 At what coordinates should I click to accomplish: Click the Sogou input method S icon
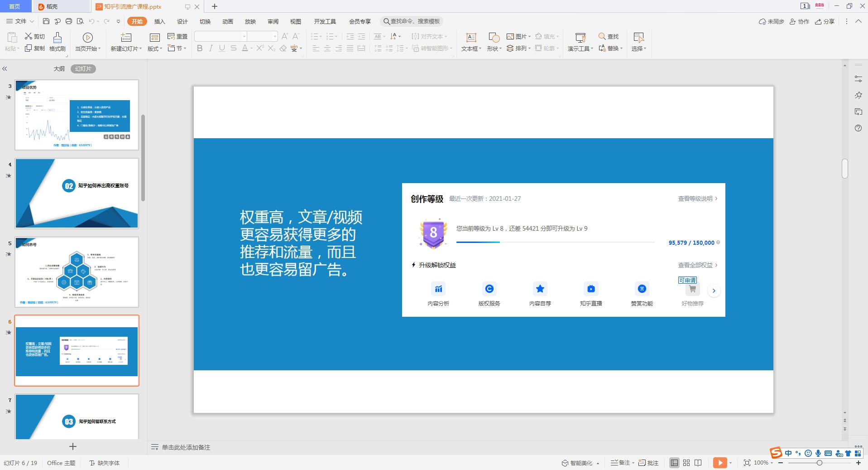coord(776,453)
